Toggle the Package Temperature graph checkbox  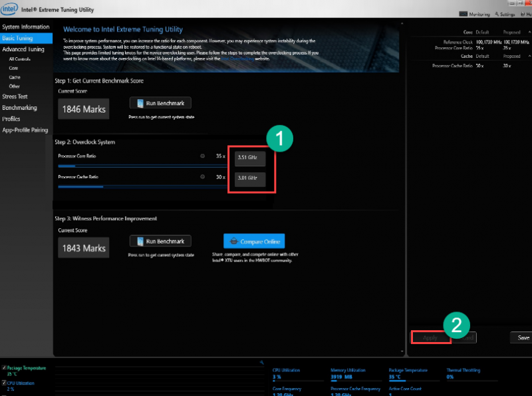pos(4,368)
